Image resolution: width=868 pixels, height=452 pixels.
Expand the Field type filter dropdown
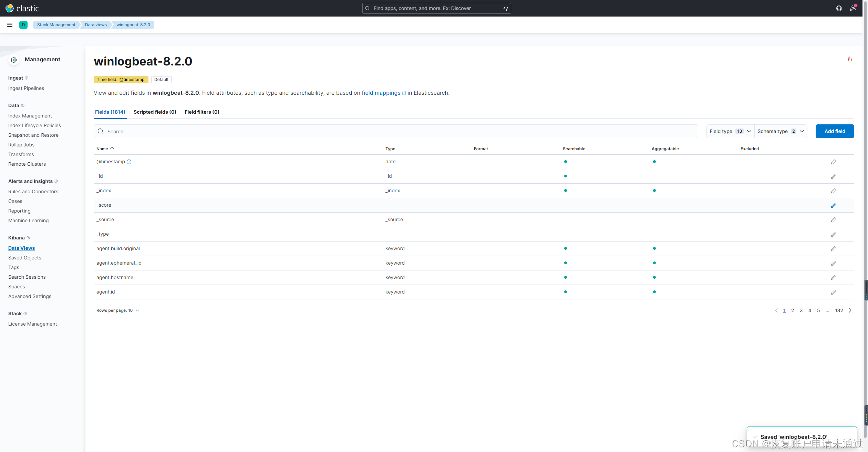coord(730,131)
